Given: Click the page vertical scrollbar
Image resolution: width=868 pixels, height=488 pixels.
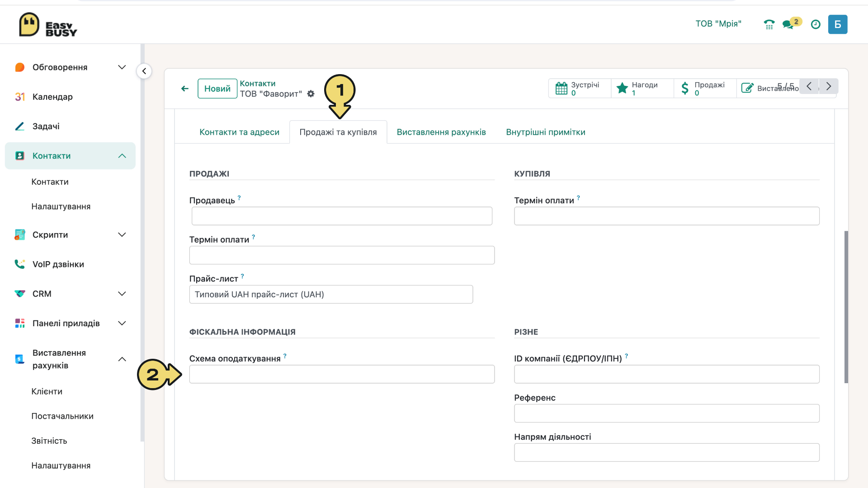Looking at the screenshot, I should pos(846,307).
